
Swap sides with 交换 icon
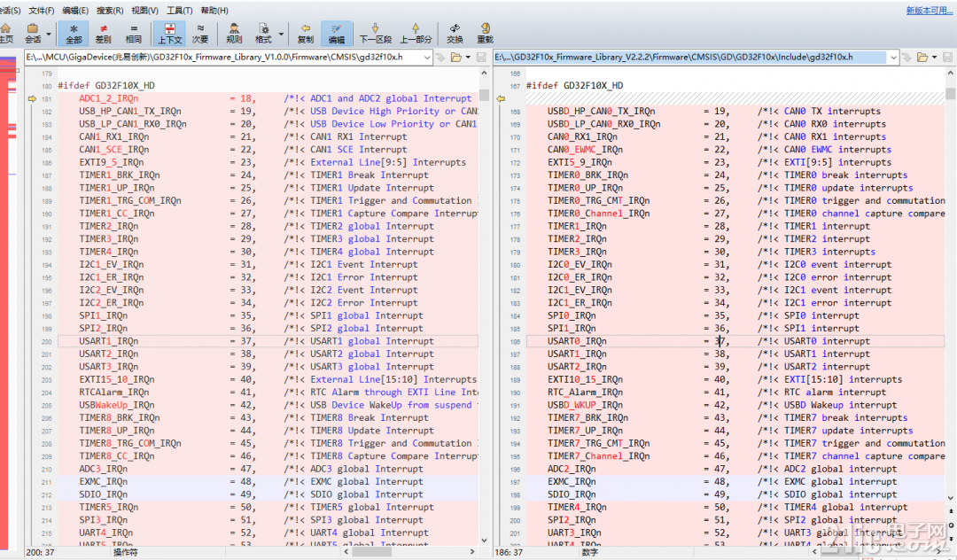coord(455,33)
